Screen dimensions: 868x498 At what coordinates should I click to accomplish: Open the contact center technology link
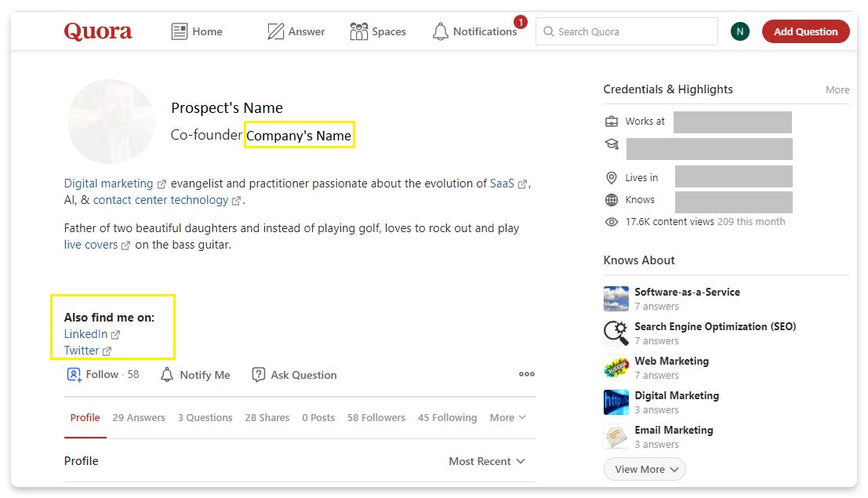click(x=161, y=200)
